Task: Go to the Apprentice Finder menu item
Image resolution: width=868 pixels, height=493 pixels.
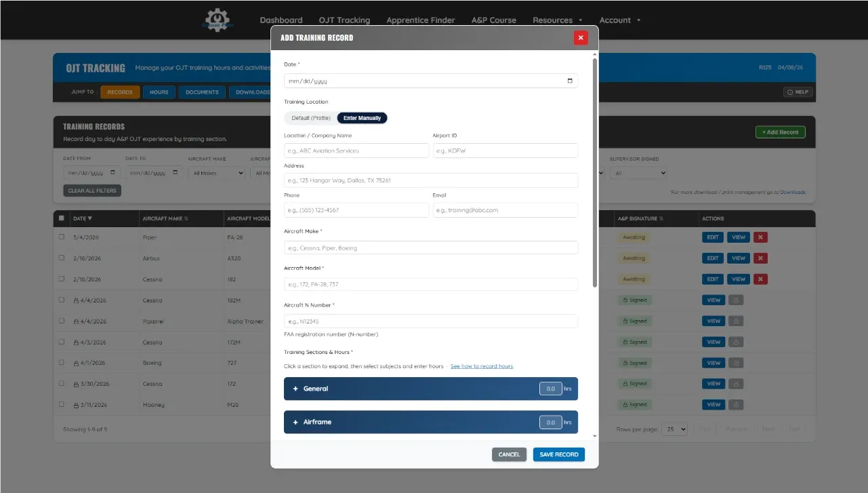Action: 420,20
